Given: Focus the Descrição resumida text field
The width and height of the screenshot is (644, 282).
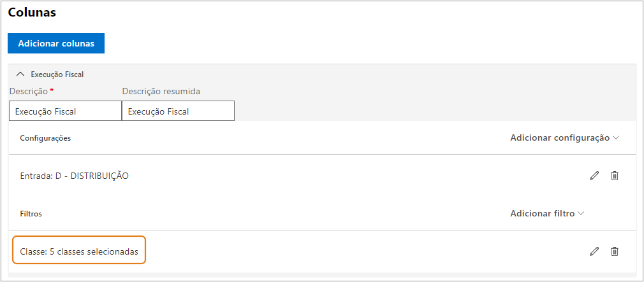Looking at the screenshot, I should pyautogui.click(x=179, y=111).
